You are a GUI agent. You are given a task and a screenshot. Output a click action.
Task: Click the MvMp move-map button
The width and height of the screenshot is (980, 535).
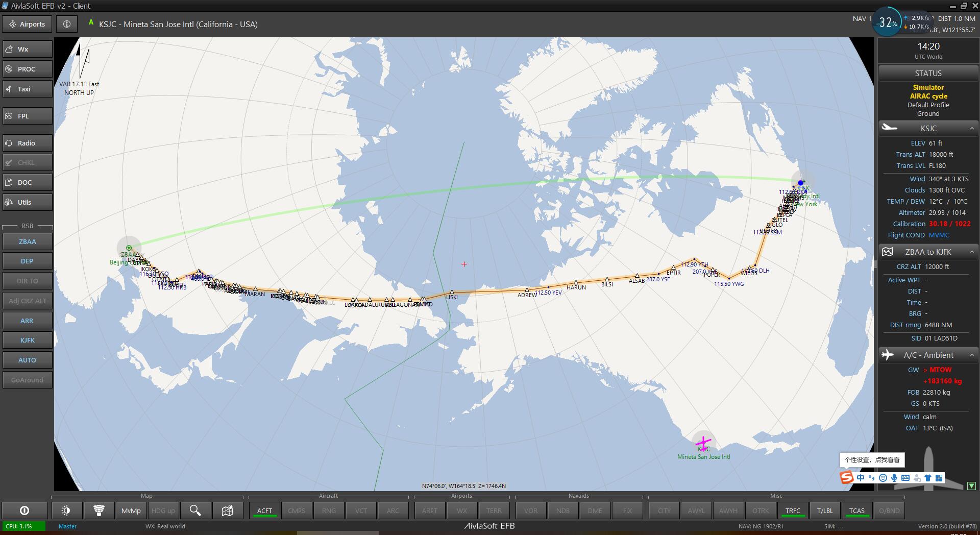point(131,510)
